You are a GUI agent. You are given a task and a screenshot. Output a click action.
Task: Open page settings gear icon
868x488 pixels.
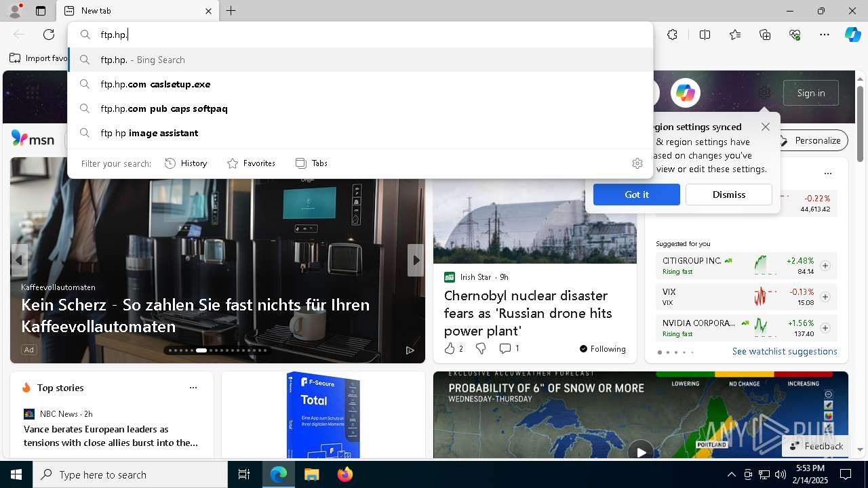(764, 93)
